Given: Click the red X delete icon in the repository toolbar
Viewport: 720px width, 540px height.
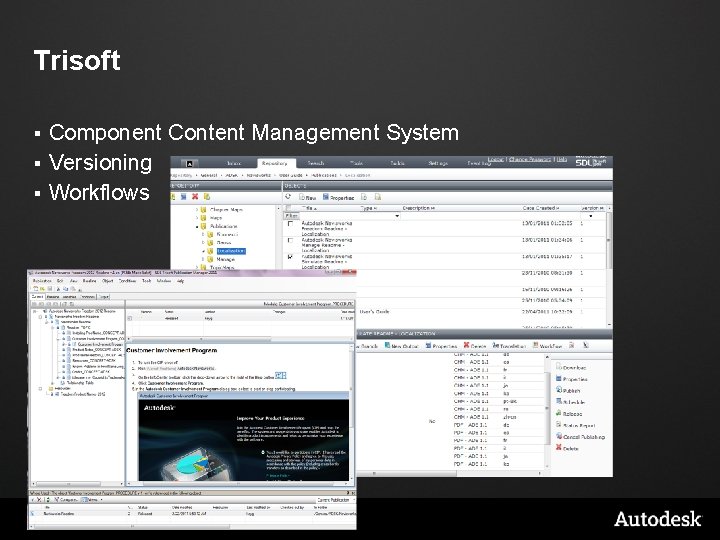Looking at the screenshot, I should (195, 197).
